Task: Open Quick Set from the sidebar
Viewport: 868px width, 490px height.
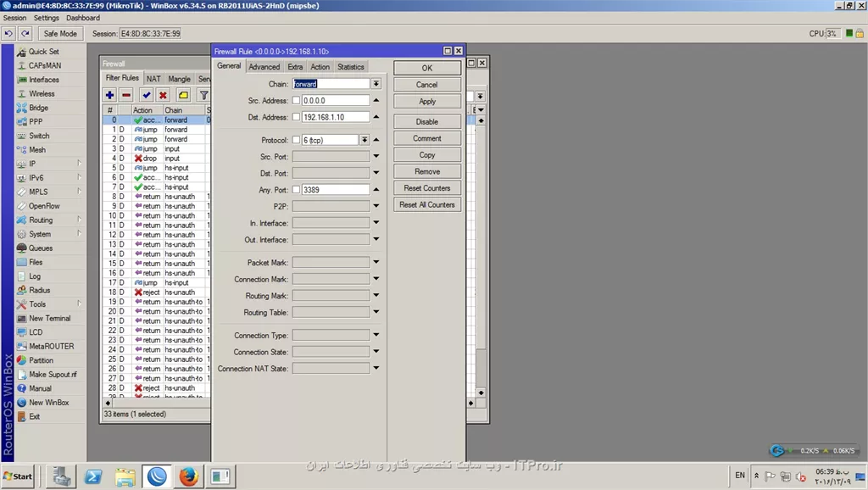Action: (x=44, y=52)
